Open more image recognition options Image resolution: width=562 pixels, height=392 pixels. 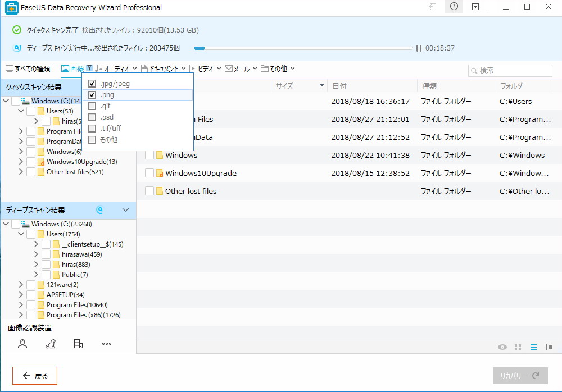pyautogui.click(x=106, y=344)
